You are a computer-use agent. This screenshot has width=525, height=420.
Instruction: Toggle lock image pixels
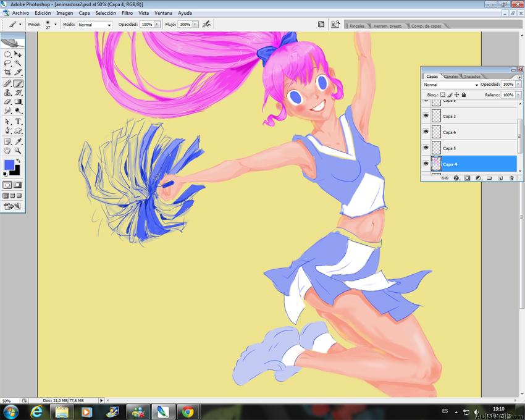pos(450,94)
